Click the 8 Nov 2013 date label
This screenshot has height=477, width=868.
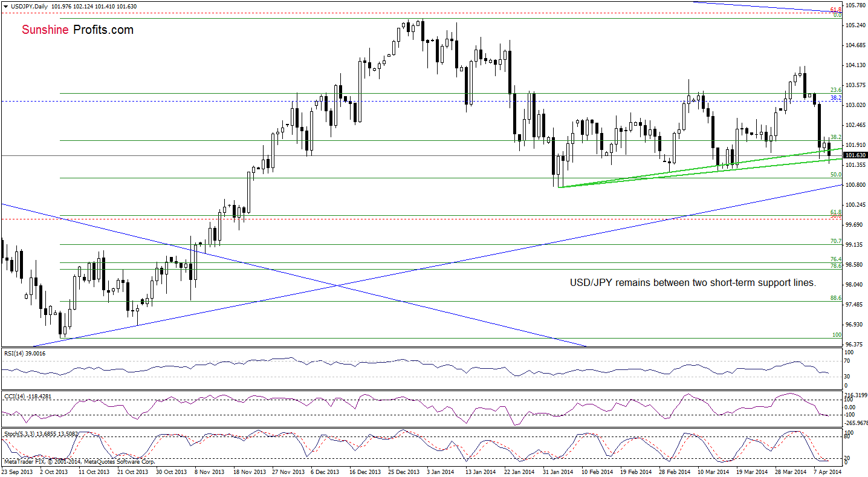210,472
